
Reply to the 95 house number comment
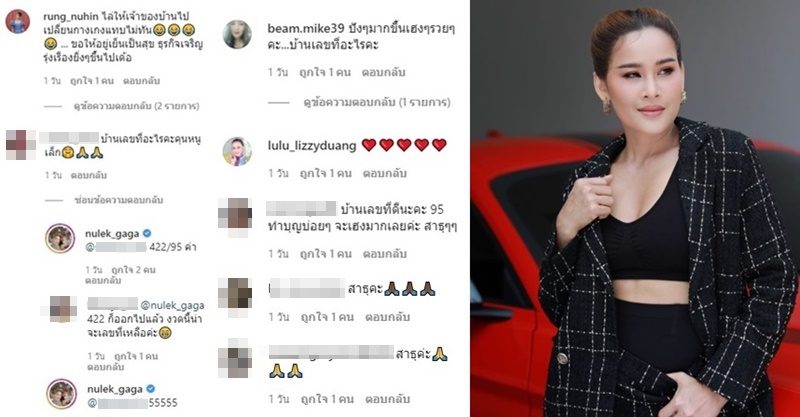[384, 254]
